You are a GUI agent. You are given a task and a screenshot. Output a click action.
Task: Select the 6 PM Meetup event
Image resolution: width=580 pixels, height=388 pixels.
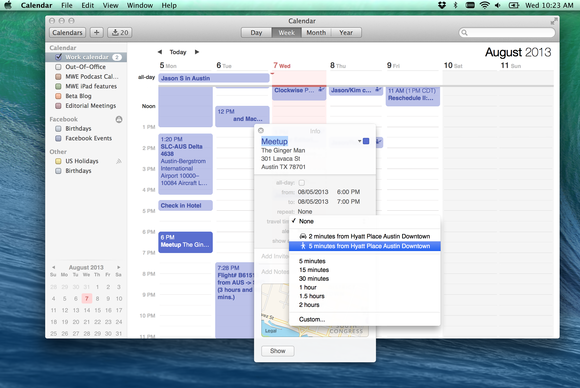pos(185,242)
